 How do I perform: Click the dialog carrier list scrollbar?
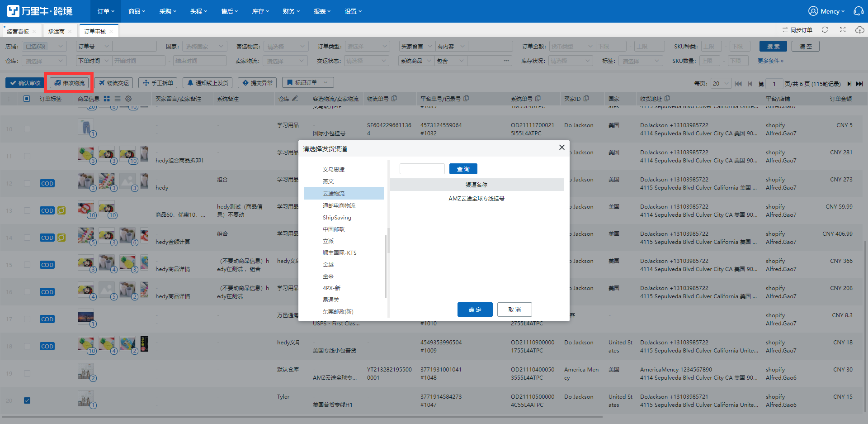(x=386, y=266)
